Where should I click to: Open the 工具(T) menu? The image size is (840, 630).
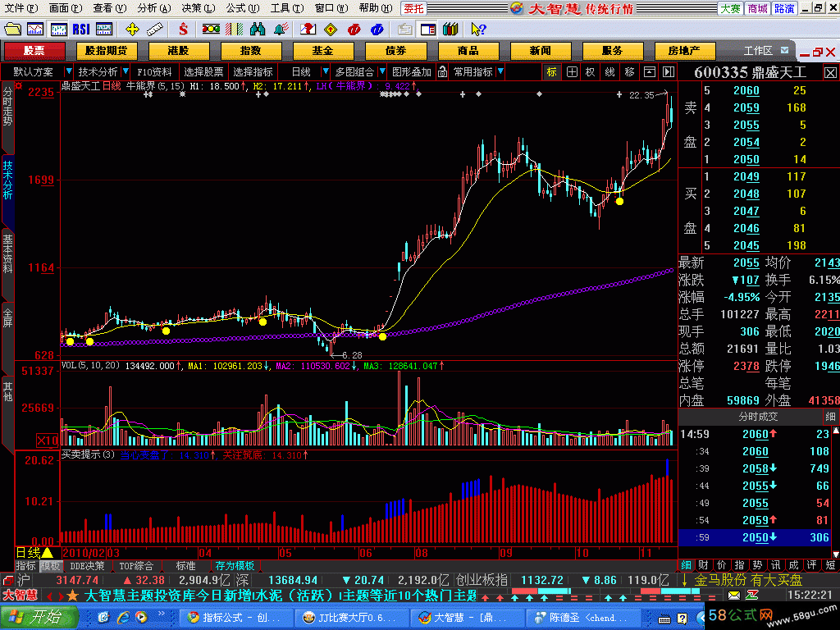[x=286, y=8]
